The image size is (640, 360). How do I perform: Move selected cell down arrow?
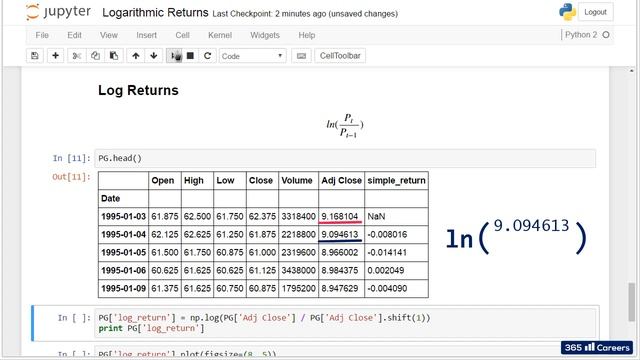pyautogui.click(x=153, y=56)
